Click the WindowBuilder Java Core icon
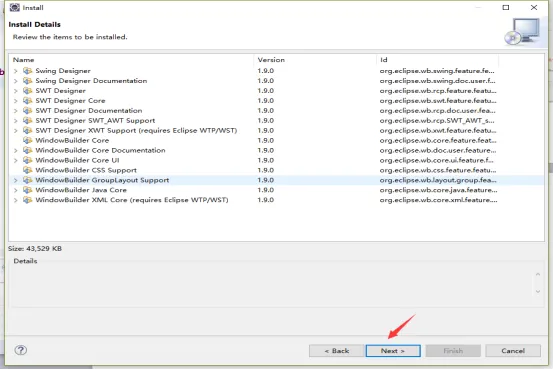 click(x=28, y=190)
